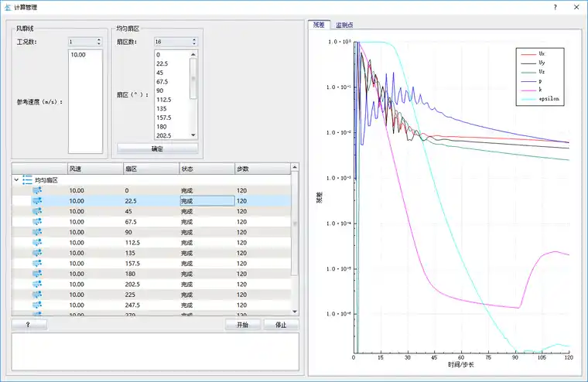Click the 工况数 input field

(x=82, y=42)
